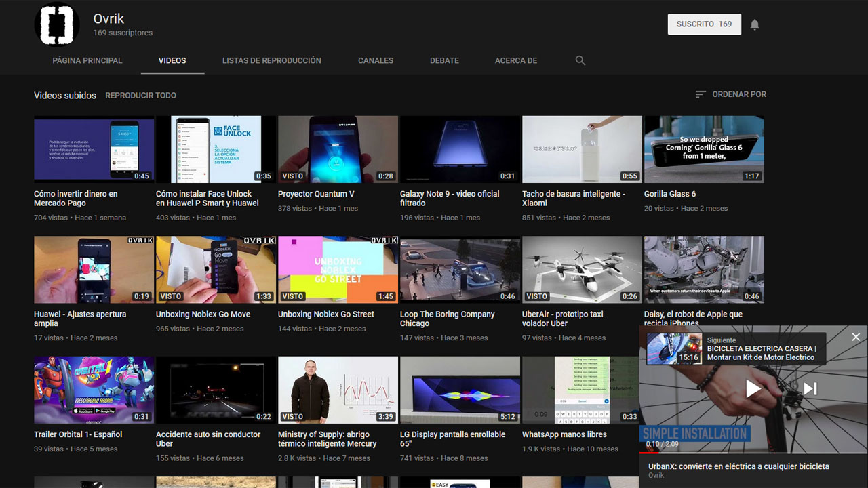This screenshot has height=488, width=868.
Task: Unsubscribe via the Suscrito 169 button
Action: 704,24
